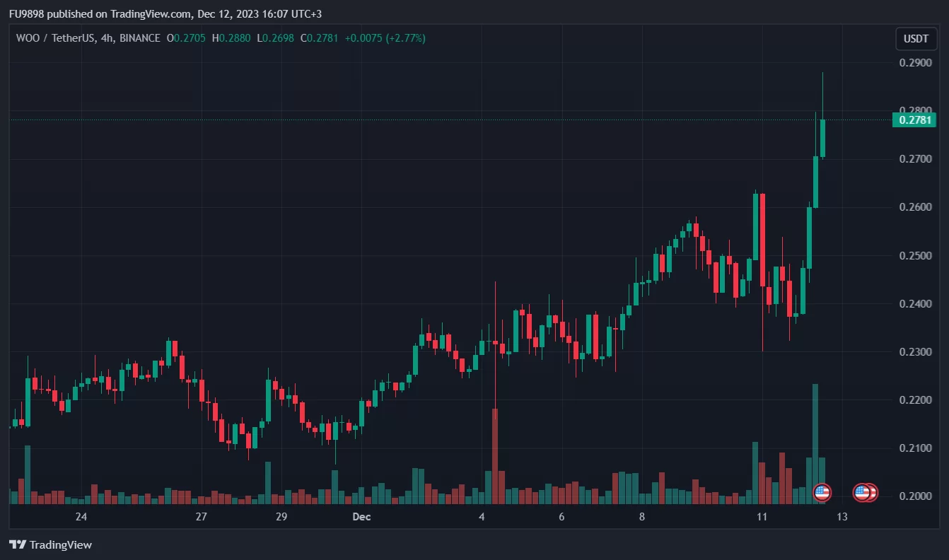This screenshot has width=949, height=560.
Task: Click the 24 date label on time axis
Action: click(81, 517)
